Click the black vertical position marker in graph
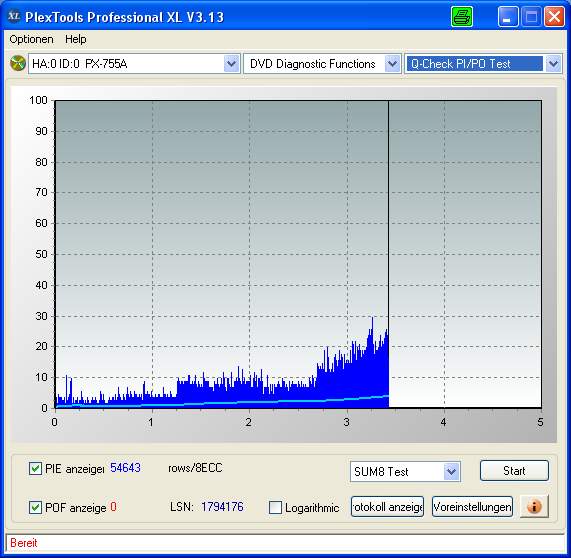This screenshot has width=571, height=558. click(388, 254)
